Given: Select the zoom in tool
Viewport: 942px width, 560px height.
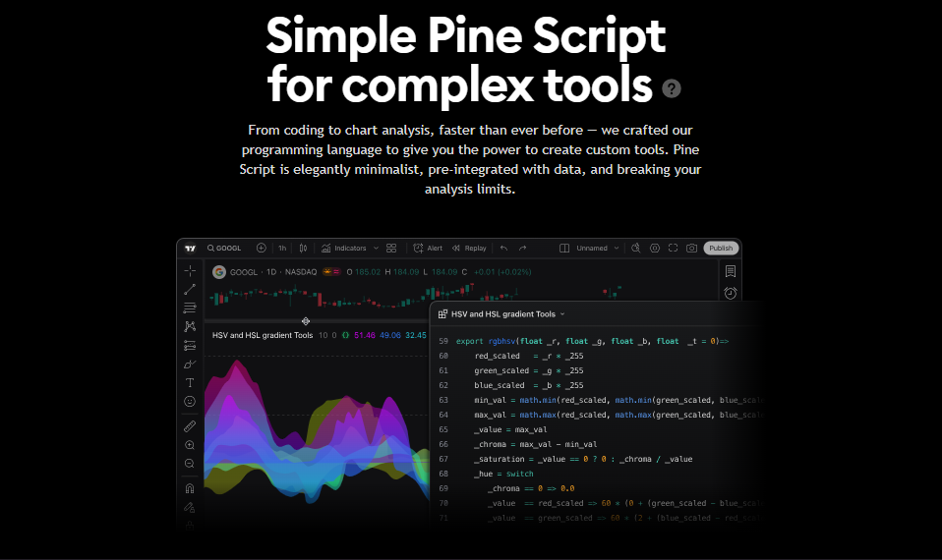Looking at the screenshot, I should coord(190,445).
